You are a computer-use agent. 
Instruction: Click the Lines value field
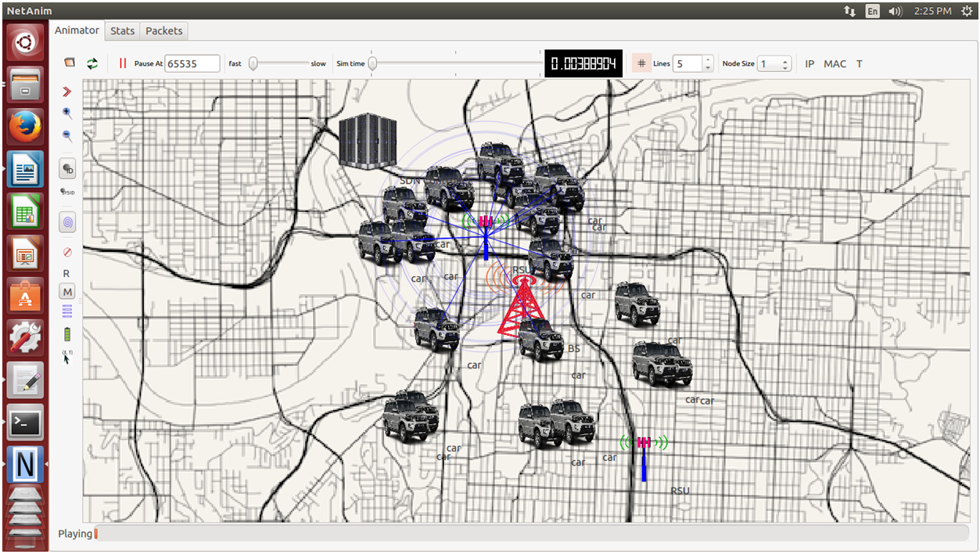687,63
